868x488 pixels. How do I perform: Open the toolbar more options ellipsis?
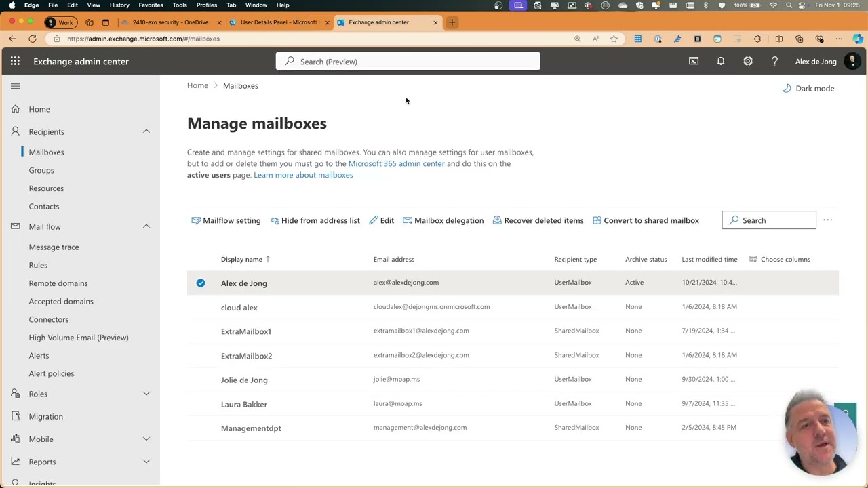pyautogui.click(x=827, y=220)
